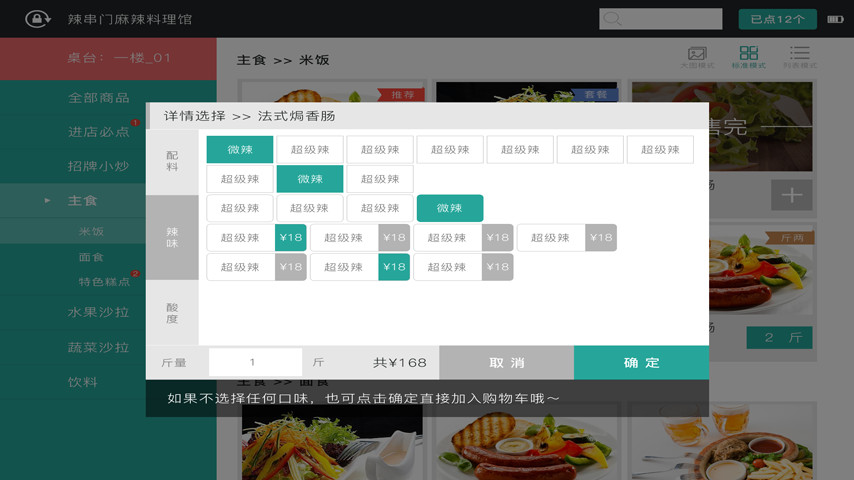Choose the 特色糕点 subcategory
Screen dimensions: 854x480
pyautogui.click(x=105, y=282)
